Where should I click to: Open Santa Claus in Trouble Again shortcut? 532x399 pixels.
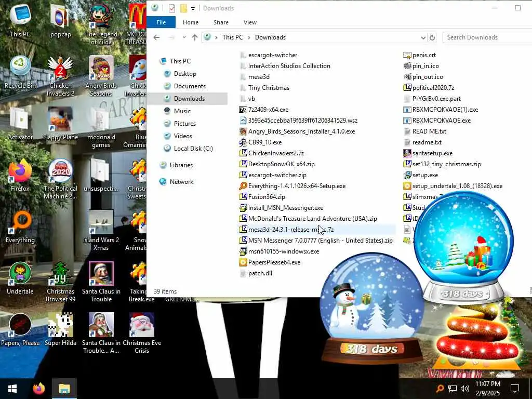[x=101, y=334]
